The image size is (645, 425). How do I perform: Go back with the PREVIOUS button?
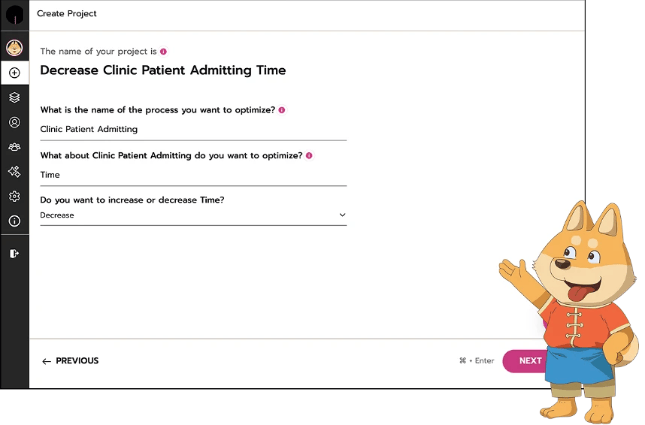click(70, 361)
